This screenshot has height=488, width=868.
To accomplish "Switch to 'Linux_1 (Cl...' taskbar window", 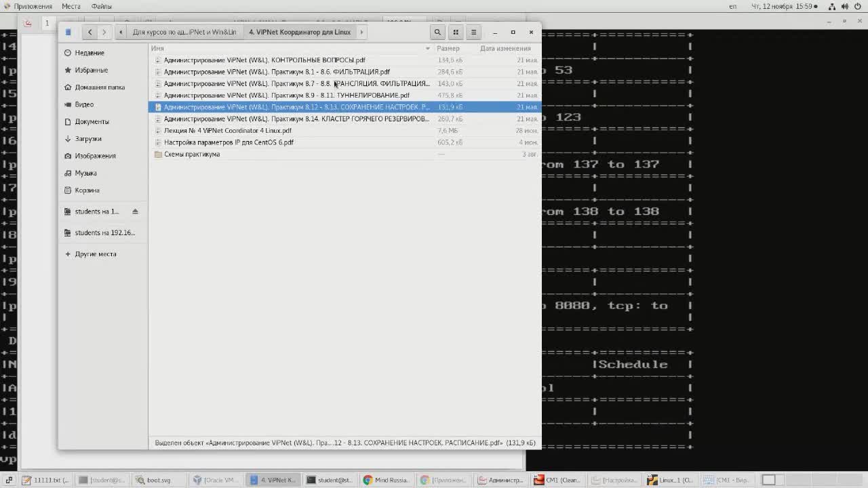I will click(670, 480).
